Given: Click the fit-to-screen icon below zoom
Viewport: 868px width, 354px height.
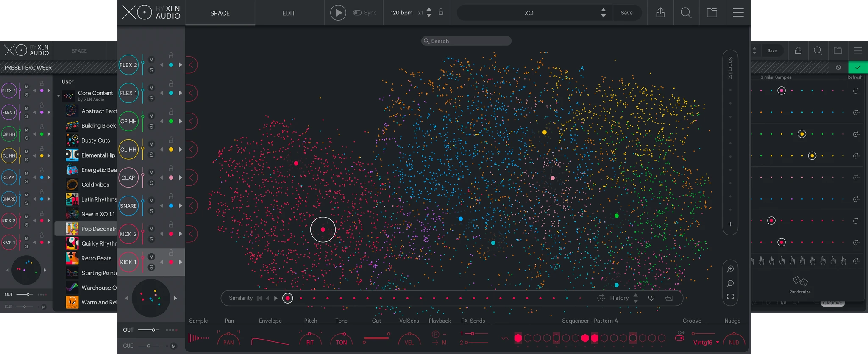Looking at the screenshot, I should point(730,296).
